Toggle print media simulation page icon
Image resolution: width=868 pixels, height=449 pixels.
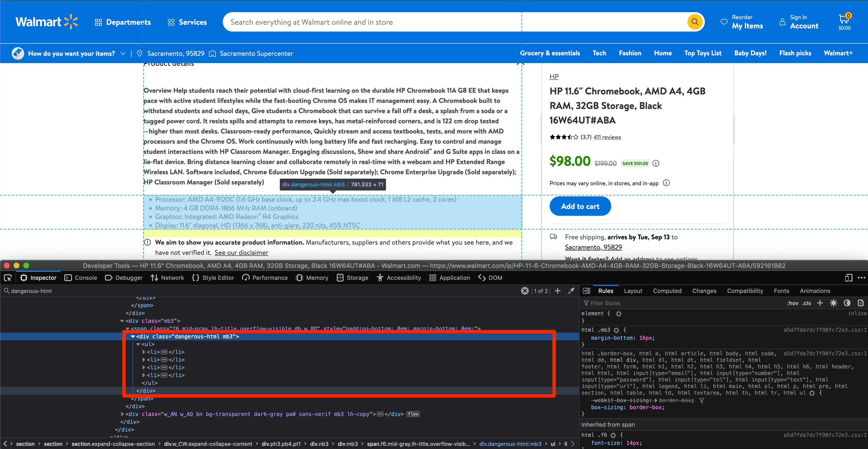tap(860, 303)
